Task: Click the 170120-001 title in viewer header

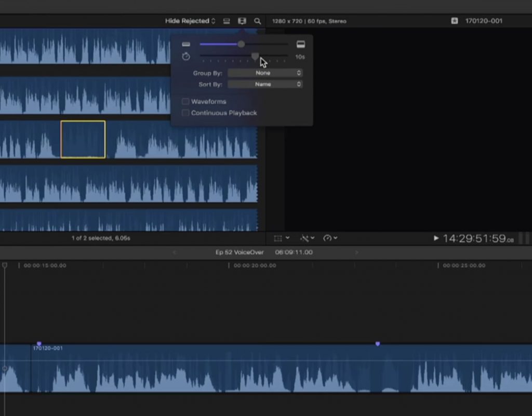Action: 484,21
